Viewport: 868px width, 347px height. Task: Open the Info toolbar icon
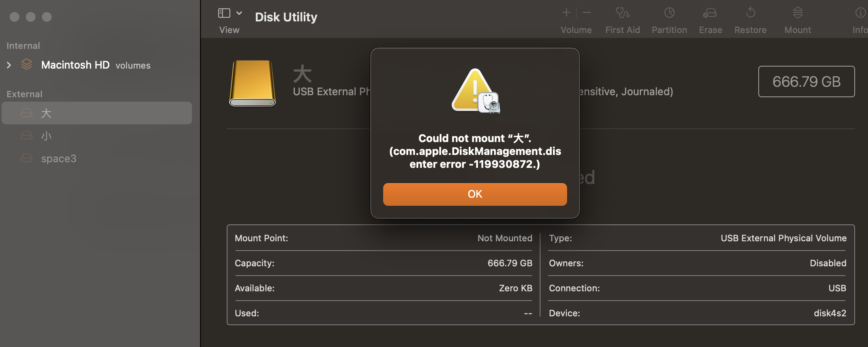(860, 13)
